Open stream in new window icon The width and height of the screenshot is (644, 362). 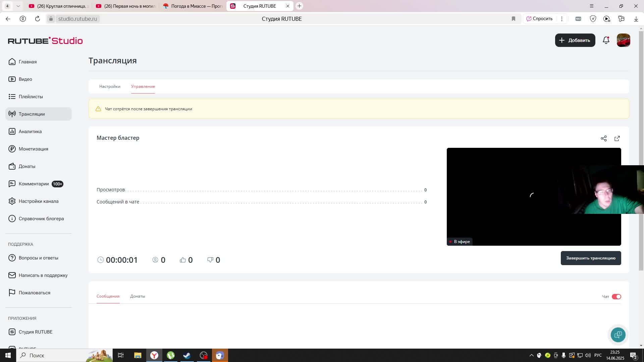click(617, 138)
